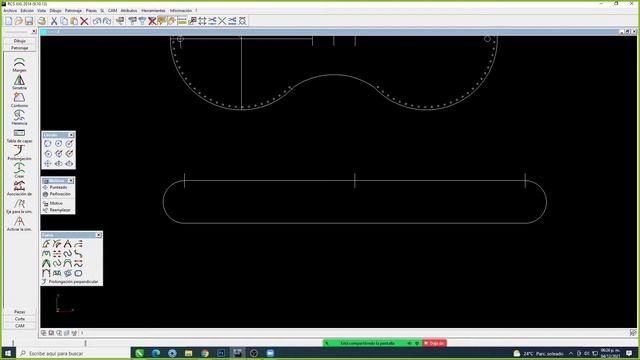Open the Patronaje menu in menu bar

(x=73, y=11)
